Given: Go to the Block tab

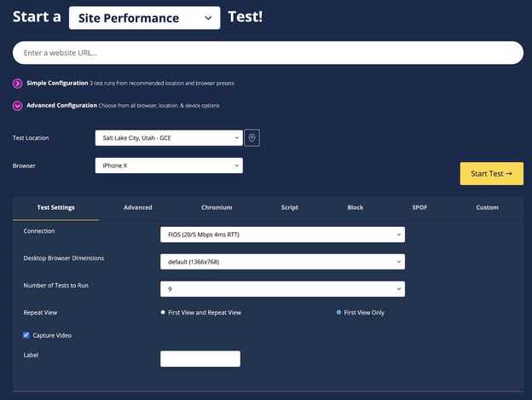Looking at the screenshot, I should click(356, 207).
